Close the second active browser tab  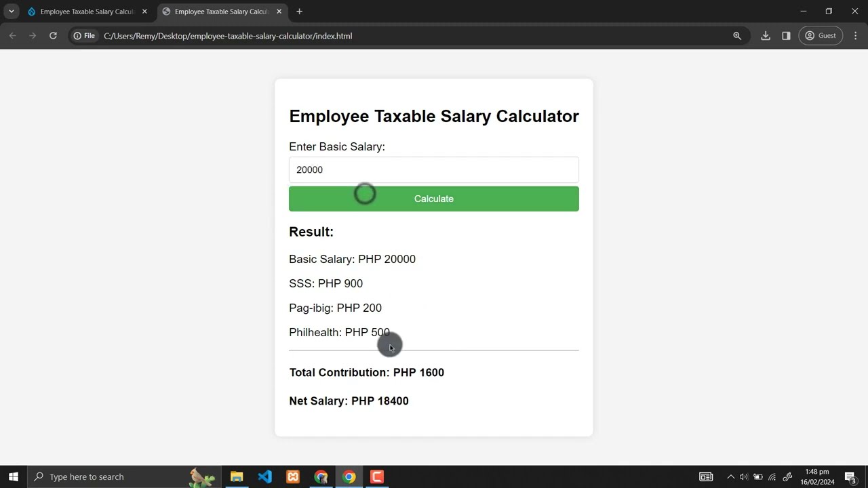pos(279,12)
